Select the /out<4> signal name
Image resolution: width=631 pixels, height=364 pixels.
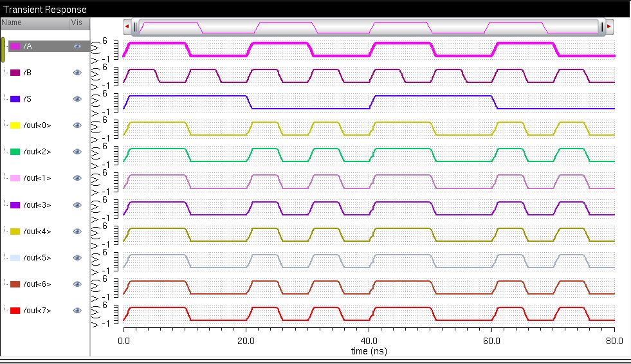[37, 232]
